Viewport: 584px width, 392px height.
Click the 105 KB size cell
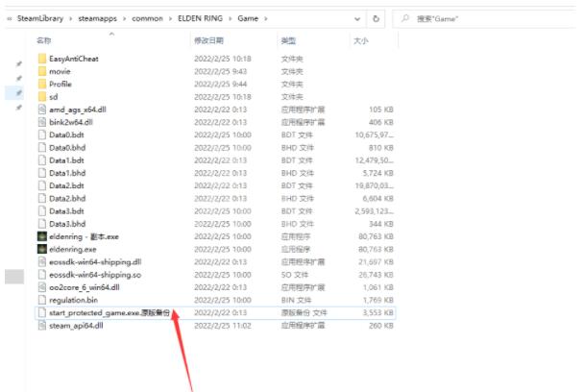(x=381, y=110)
